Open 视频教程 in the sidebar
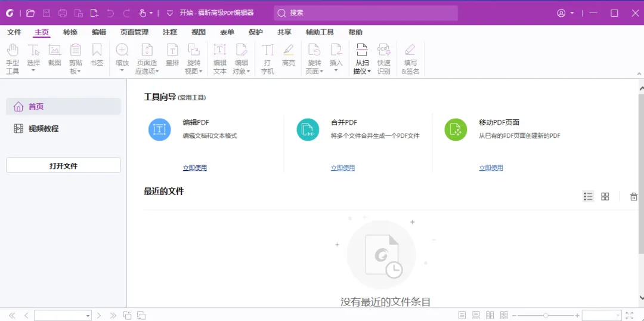The width and height of the screenshot is (644, 321). click(63, 129)
